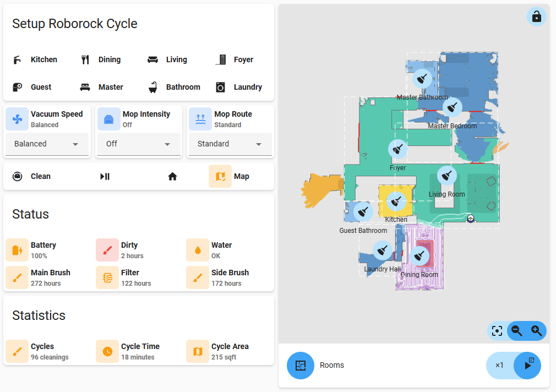Change the x1 repeat count
556x392 pixels.
[499, 365]
